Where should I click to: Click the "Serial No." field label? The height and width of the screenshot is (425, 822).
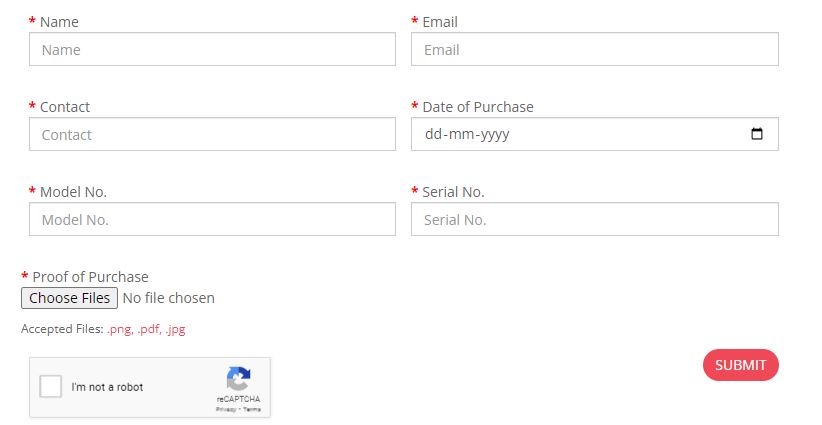tap(453, 192)
